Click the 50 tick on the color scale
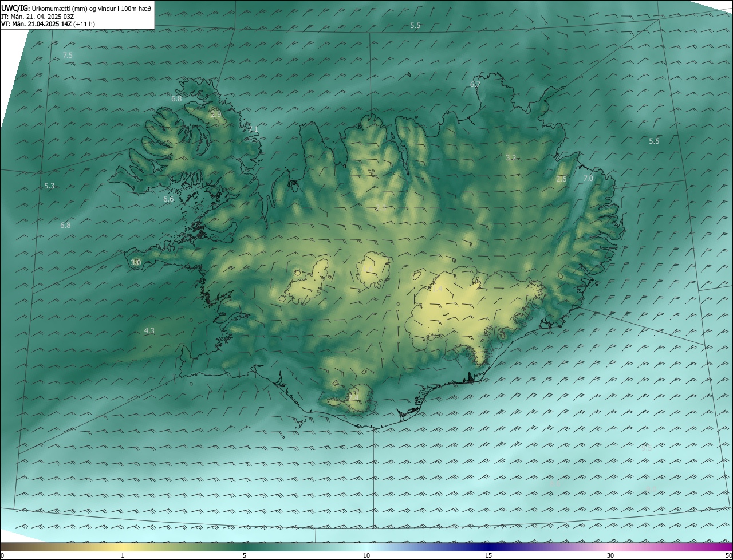 click(x=728, y=555)
